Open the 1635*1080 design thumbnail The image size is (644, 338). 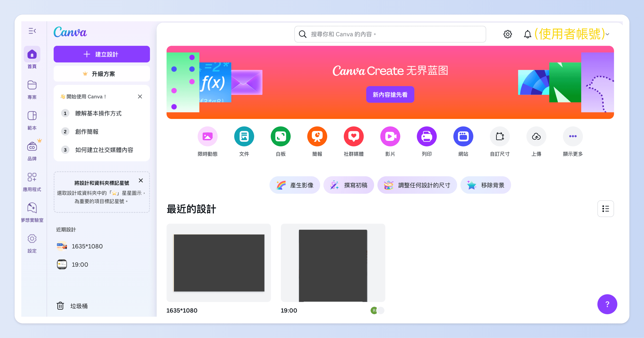218,263
